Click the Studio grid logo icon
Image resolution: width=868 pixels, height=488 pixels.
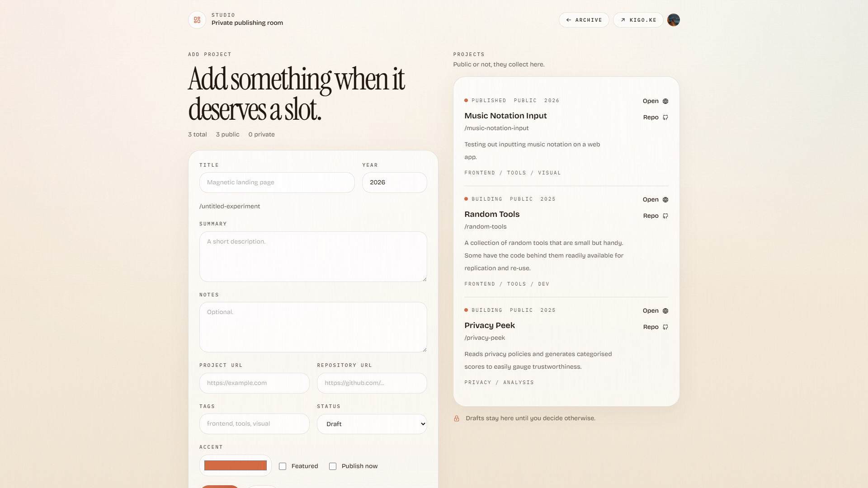tap(197, 20)
